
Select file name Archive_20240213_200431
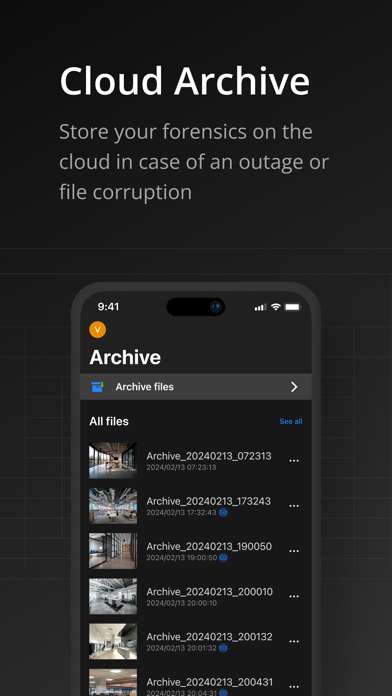click(x=210, y=682)
